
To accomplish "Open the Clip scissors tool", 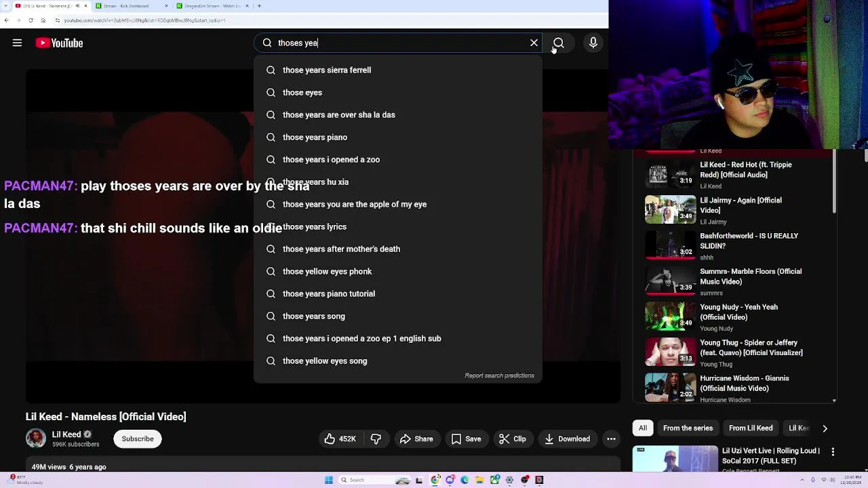I will (x=512, y=439).
